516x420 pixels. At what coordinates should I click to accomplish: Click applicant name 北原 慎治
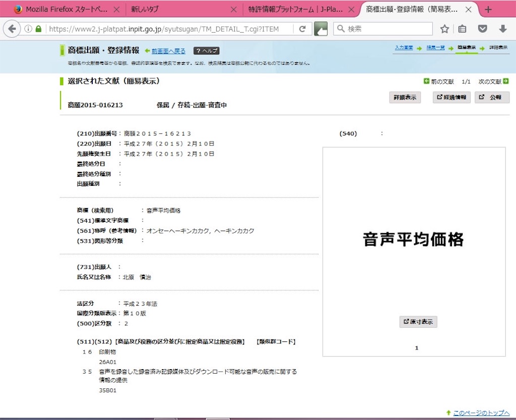137,277
